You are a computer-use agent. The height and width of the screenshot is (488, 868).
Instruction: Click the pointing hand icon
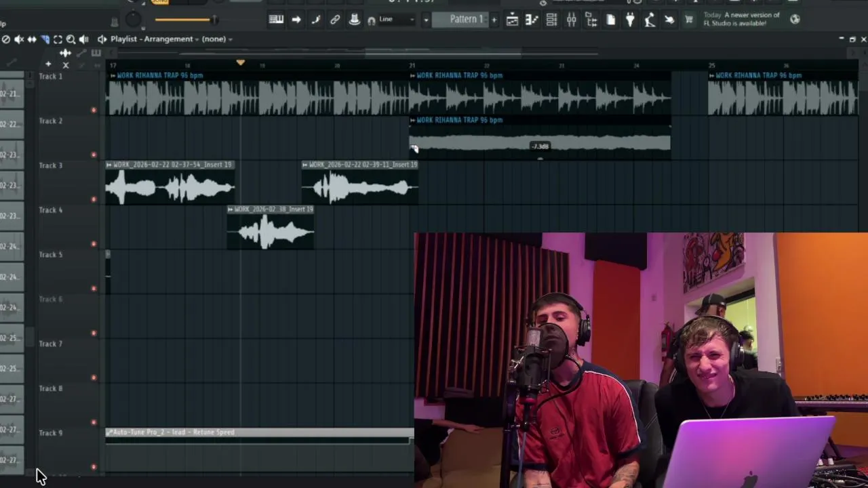(669, 20)
